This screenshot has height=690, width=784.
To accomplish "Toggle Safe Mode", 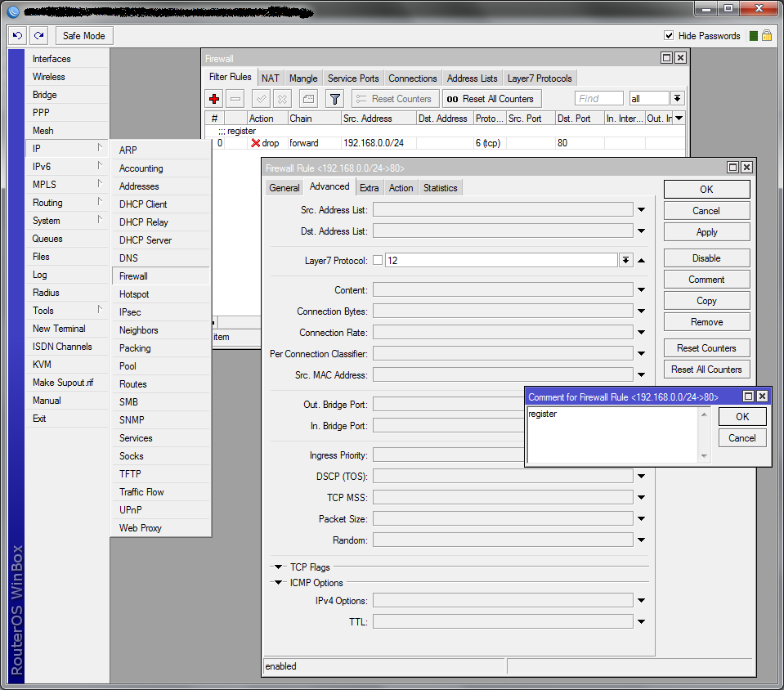I will [84, 35].
